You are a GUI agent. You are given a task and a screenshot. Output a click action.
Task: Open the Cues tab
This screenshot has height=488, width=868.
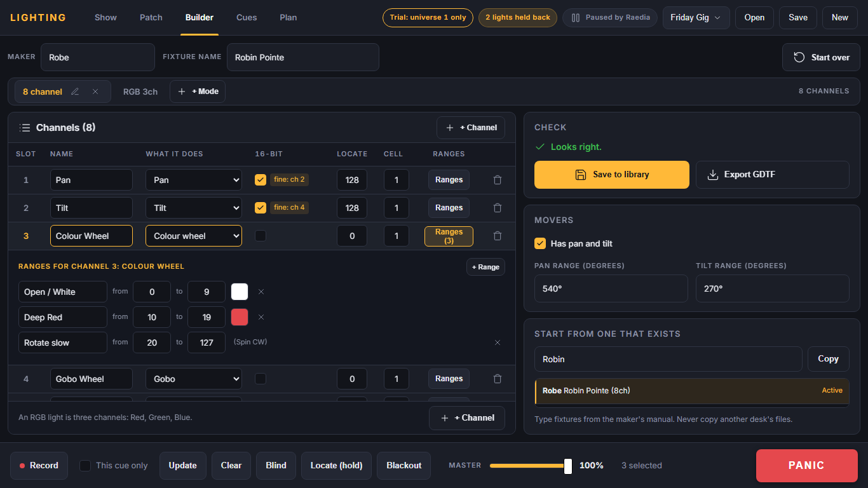(x=247, y=18)
